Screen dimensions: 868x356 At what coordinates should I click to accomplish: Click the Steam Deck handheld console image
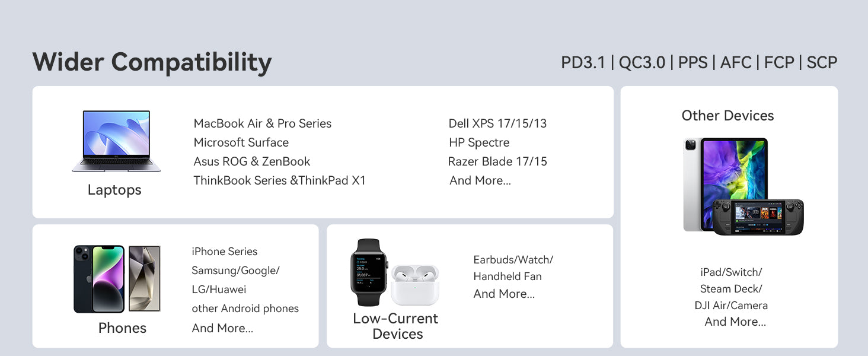758,217
